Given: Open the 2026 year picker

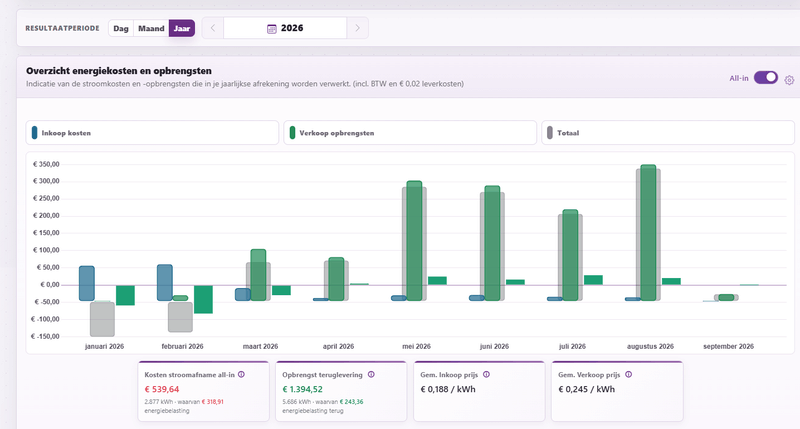Looking at the screenshot, I should pos(285,28).
